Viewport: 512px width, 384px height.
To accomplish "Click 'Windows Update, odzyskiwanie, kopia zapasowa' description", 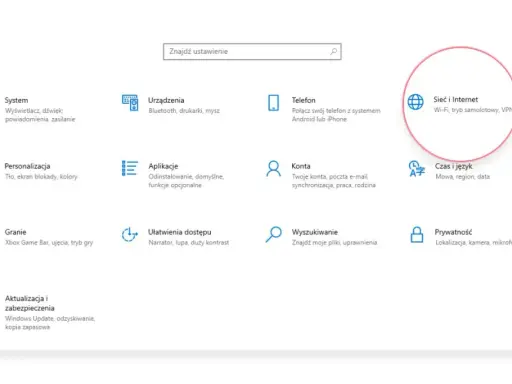I will [x=50, y=323].
